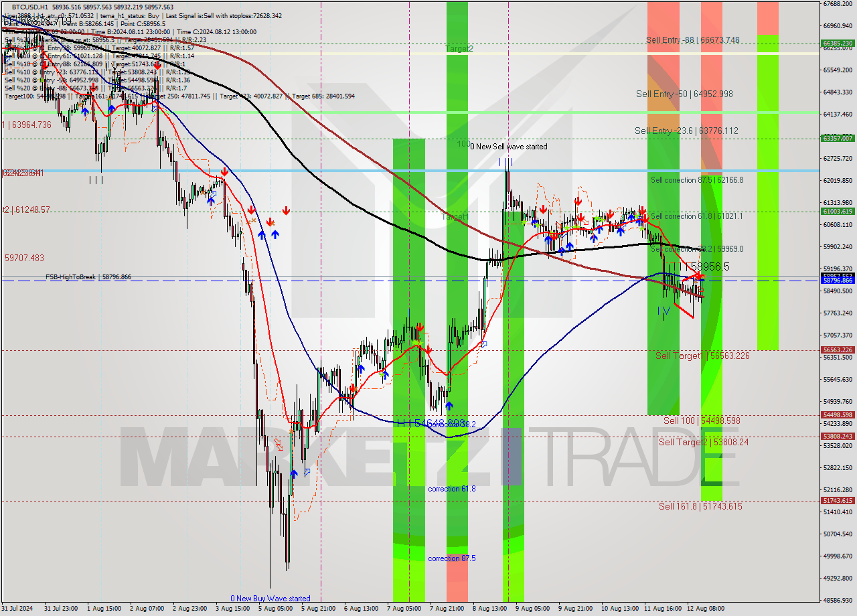Click the green 61003.619 price axis tag

click(838, 211)
